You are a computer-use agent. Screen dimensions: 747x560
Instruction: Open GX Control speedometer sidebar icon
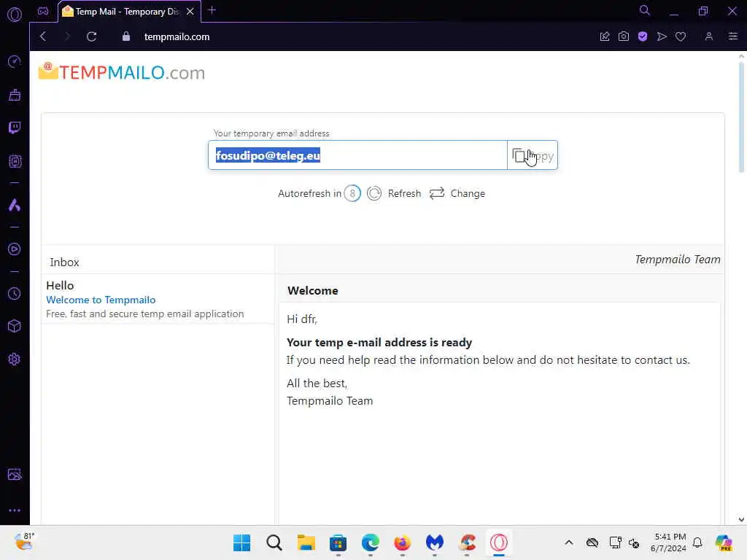[15, 61]
